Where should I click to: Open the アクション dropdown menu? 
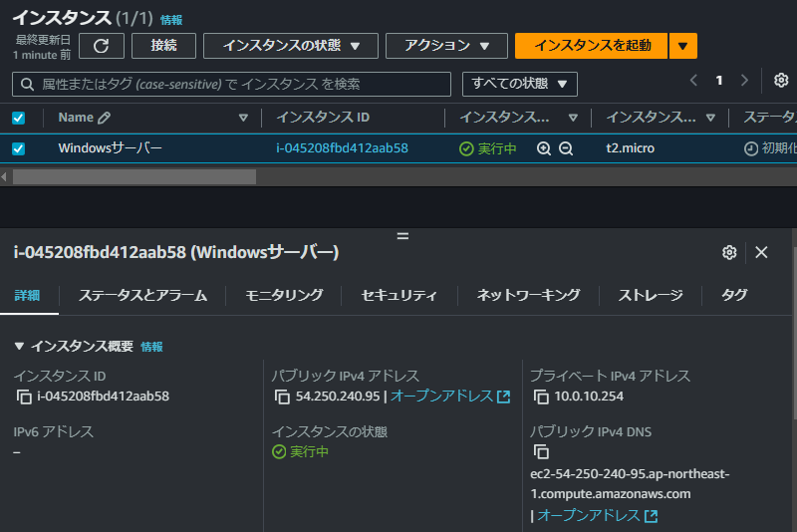click(446, 46)
